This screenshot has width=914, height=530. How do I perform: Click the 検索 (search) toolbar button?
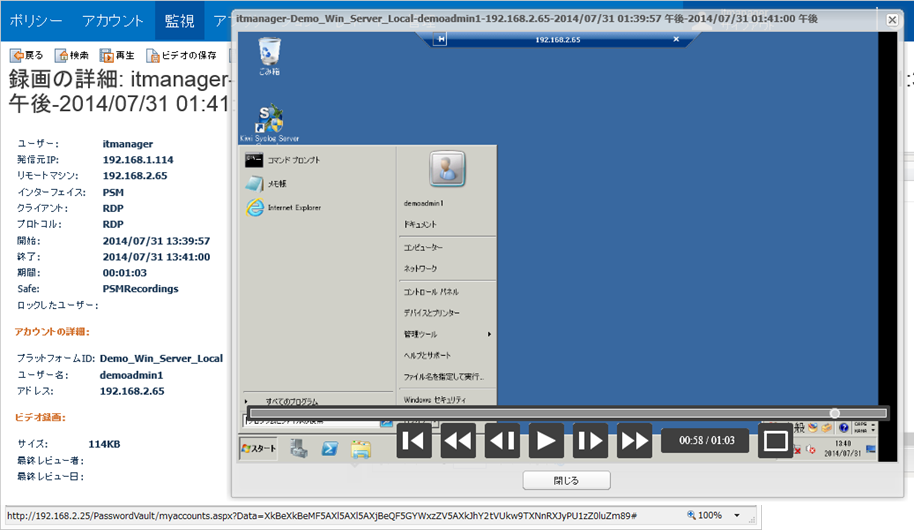(x=73, y=56)
